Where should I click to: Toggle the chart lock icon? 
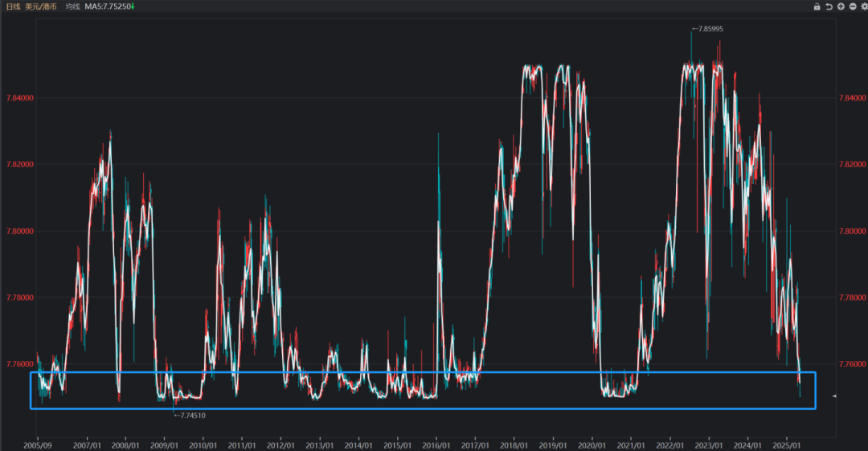point(817,6)
